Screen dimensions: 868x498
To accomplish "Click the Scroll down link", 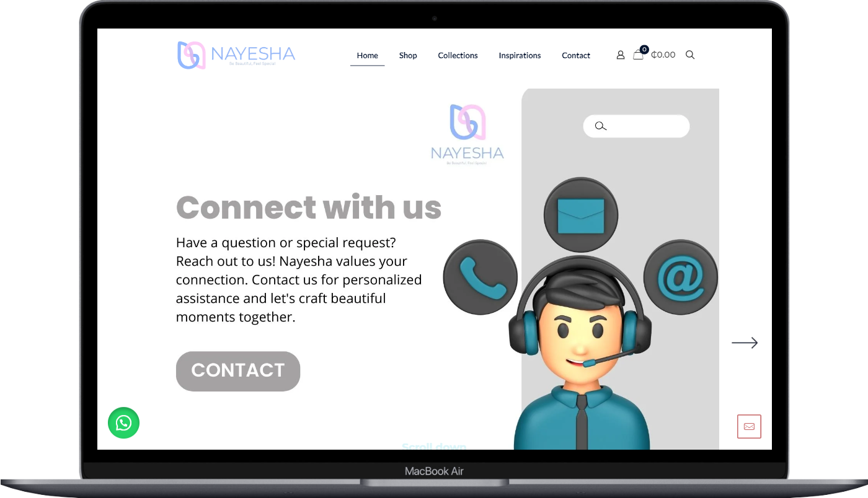I will coord(434,446).
